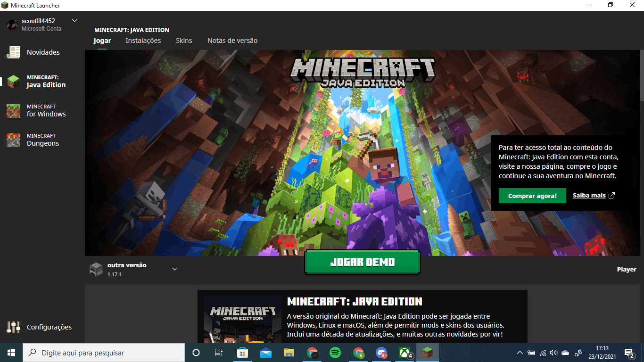The height and width of the screenshot is (362, 644).
Task: Go to the Skins tab
Action: [184, 41]
